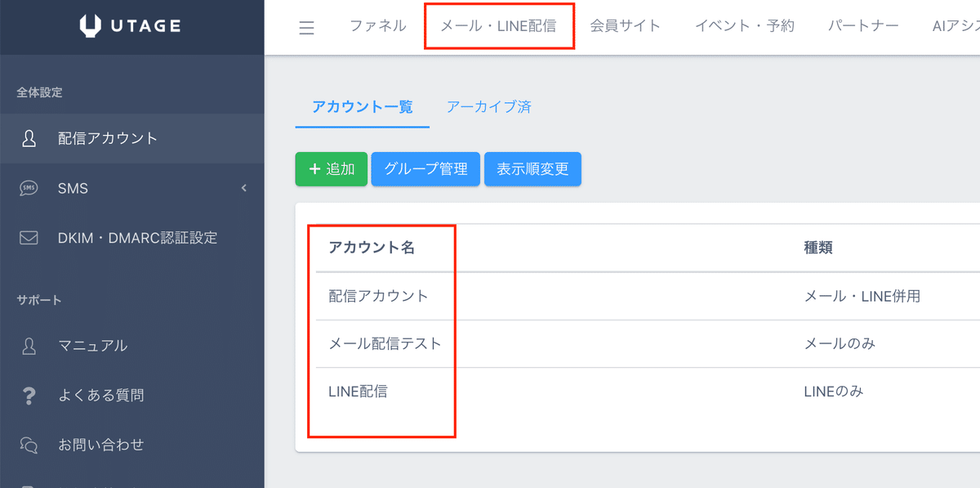Click the サポート sidebar heading
The image size is (980, 488).
coord(39,300)
